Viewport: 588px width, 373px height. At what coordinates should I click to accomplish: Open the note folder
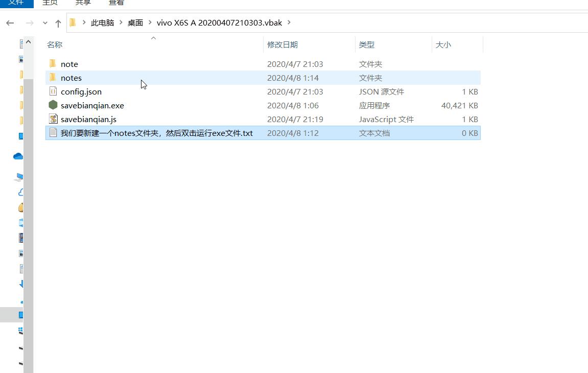tap(69, 64)
